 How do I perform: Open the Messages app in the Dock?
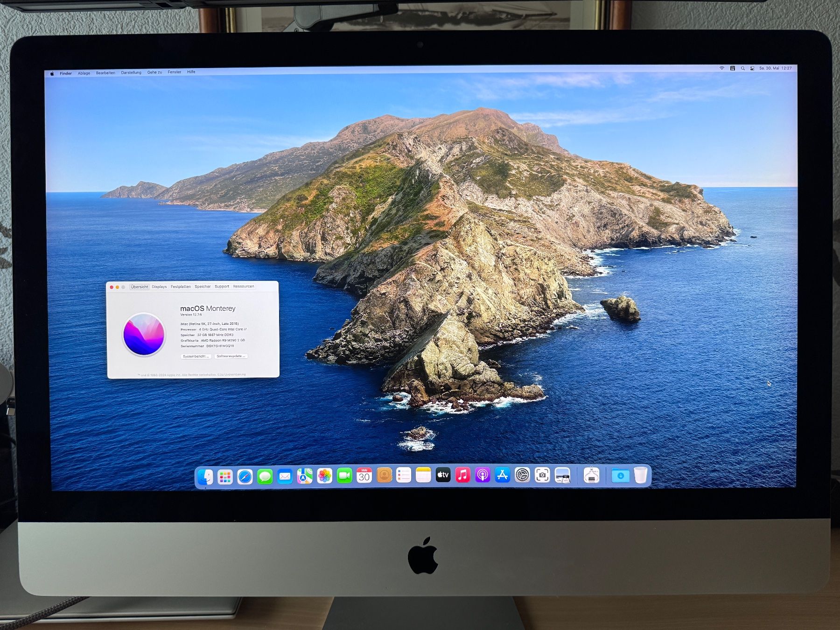(x=265, y=476)
